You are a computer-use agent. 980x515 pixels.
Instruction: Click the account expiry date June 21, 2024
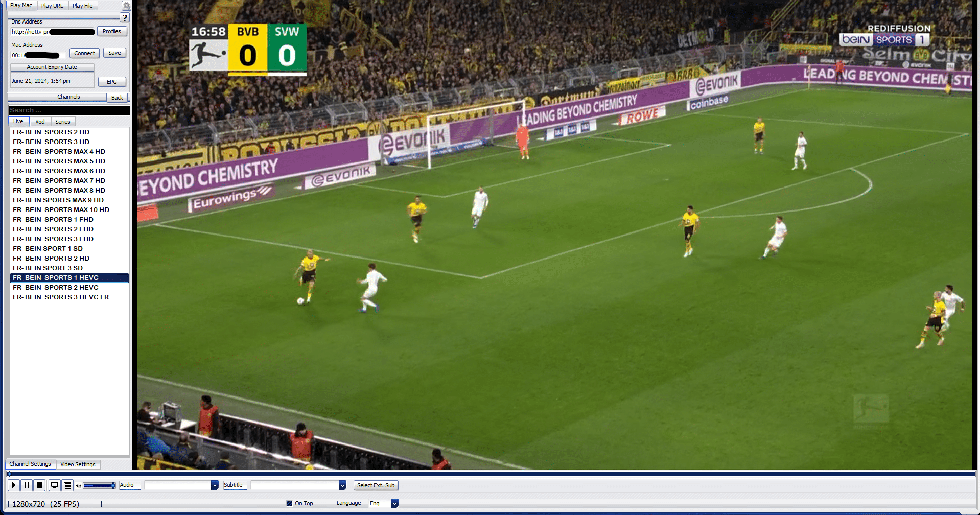(41, 81)
